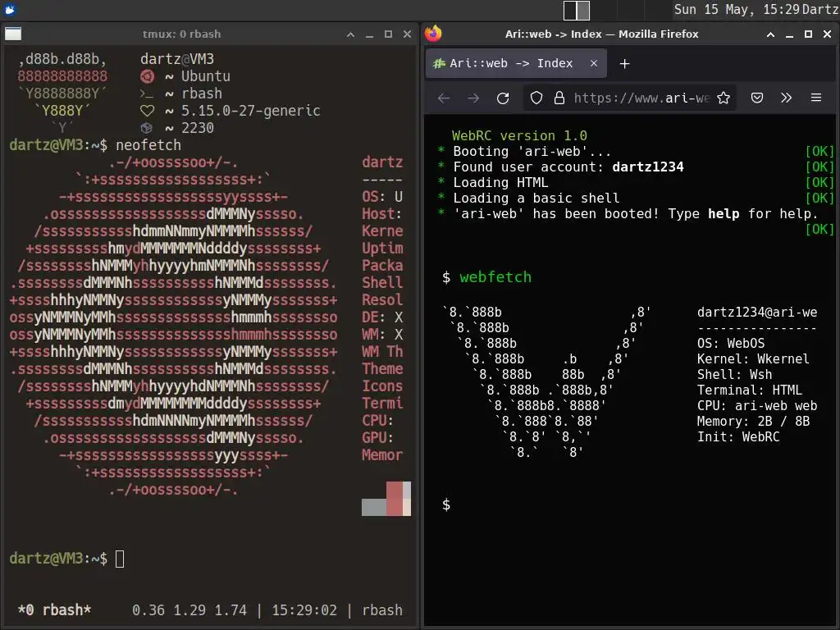Select the Ari::web -> Index tab
Screen dimensions: 840x630
[516, 63]
